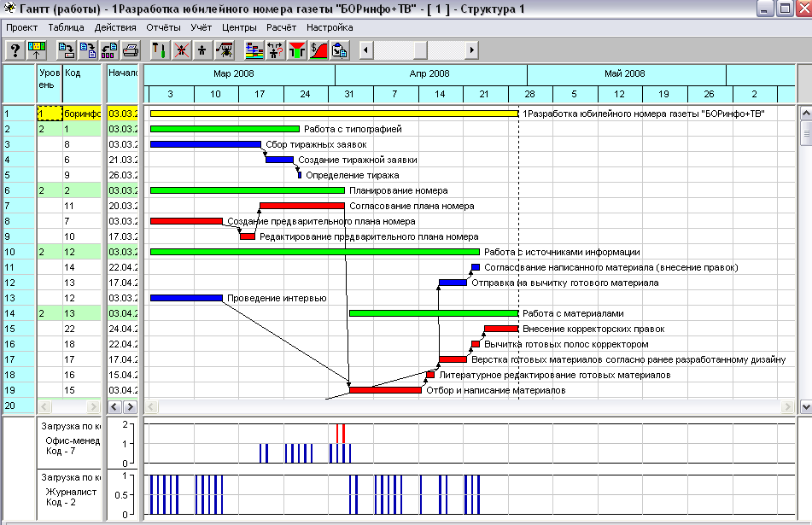Screen dimensions: 812x525
Task: Apply the red-green funnel filter icon
Action: [297, 50]
